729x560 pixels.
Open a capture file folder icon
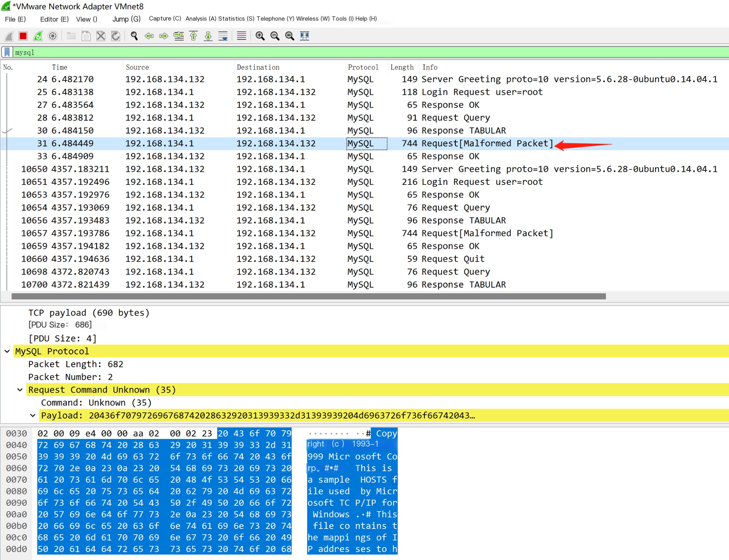(71, 36)
